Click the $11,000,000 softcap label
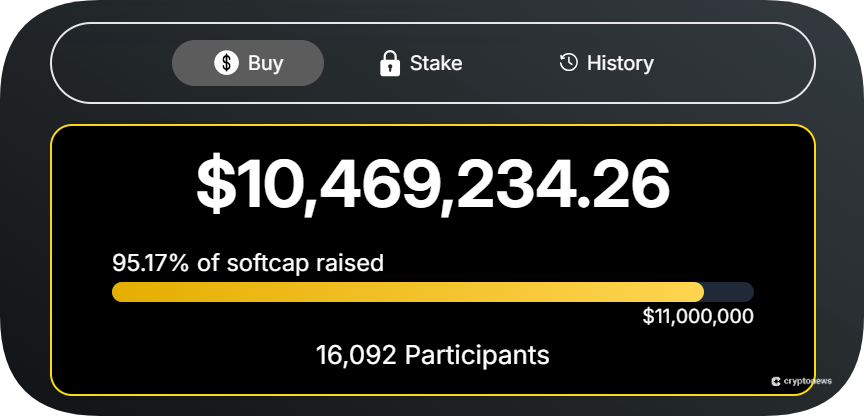 tap(697, 317)
